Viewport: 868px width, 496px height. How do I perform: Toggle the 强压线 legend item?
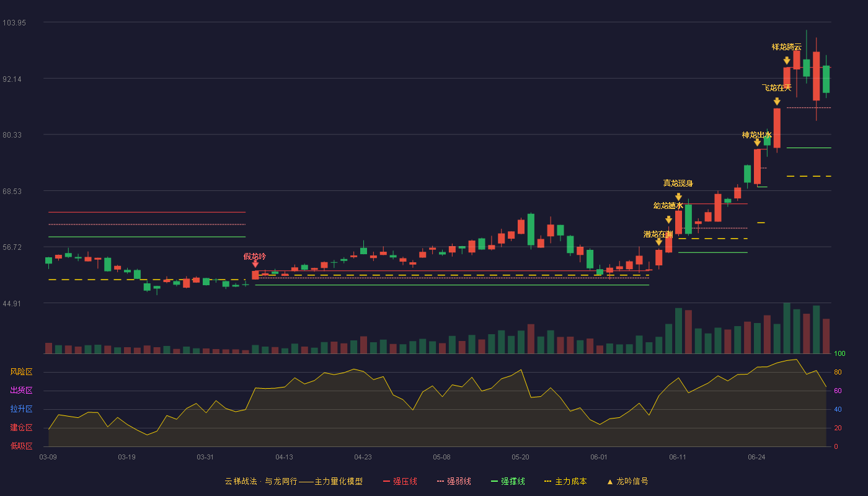tap(400, 481)
